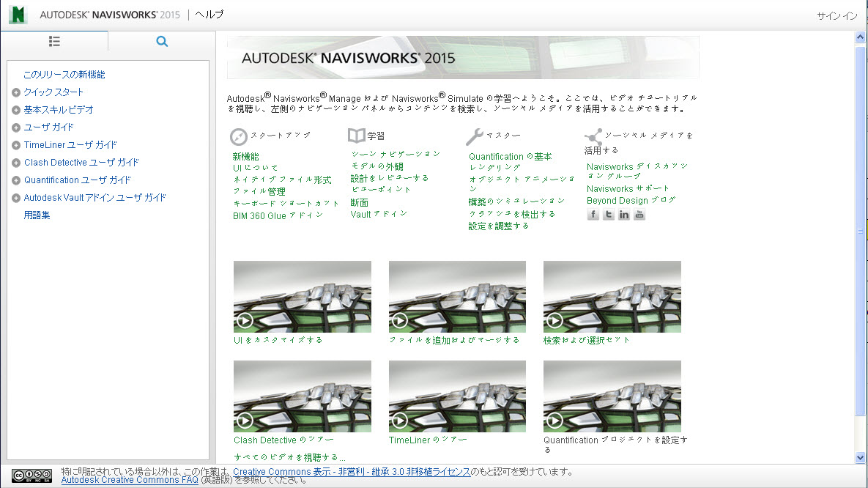The width and height of the screenshot is (868, 488).
Task: Open the オブジェクト アニメーション link
Action: [x=522, y=184]
